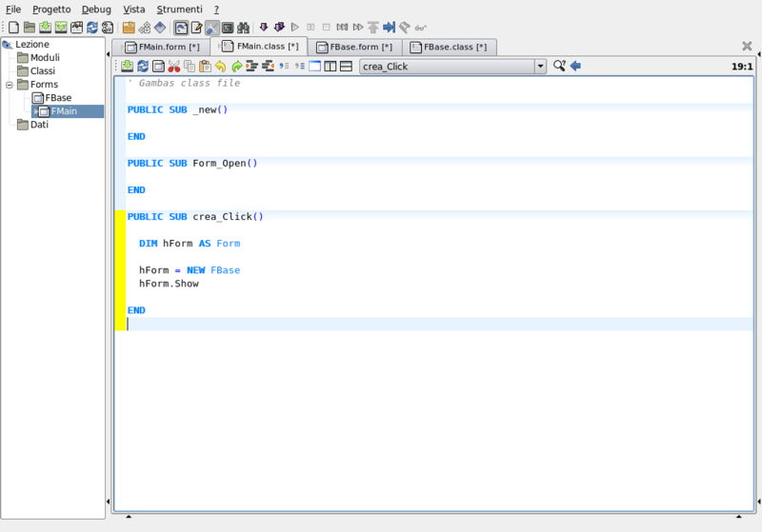Click the dropdown arrow of procedure combo box
Screen dimensions: 762x532
pyautogui.click(x=540, y=67)
